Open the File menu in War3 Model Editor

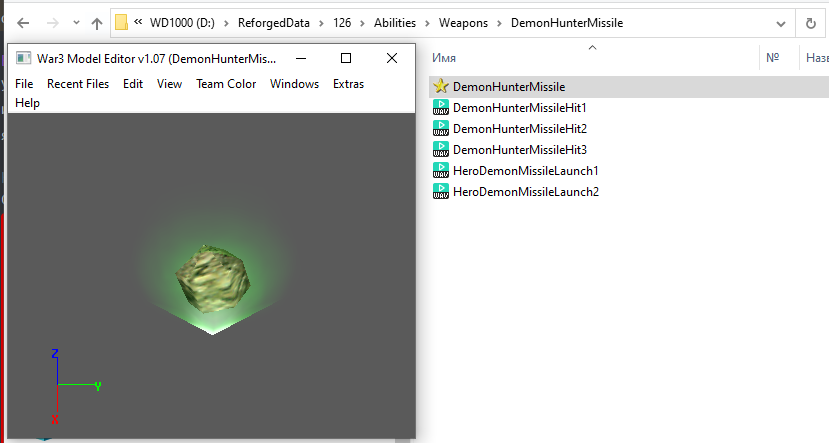pos(24,84)
